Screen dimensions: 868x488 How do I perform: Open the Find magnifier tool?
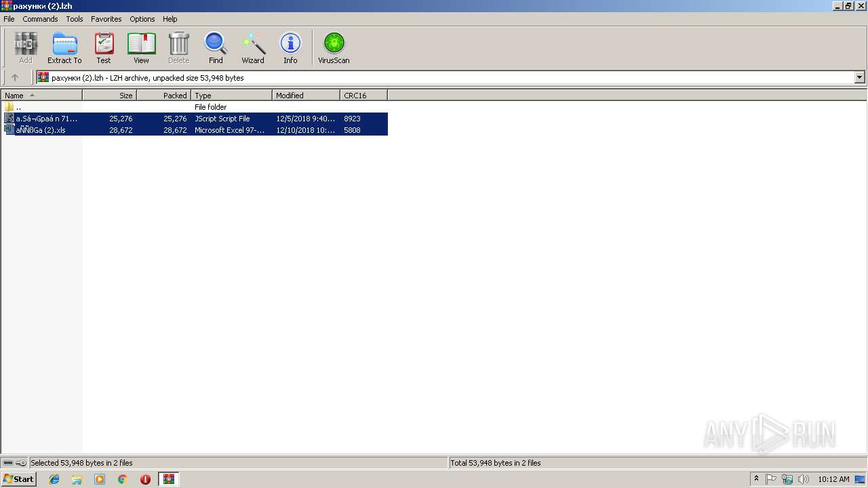[x=216, y=48]
